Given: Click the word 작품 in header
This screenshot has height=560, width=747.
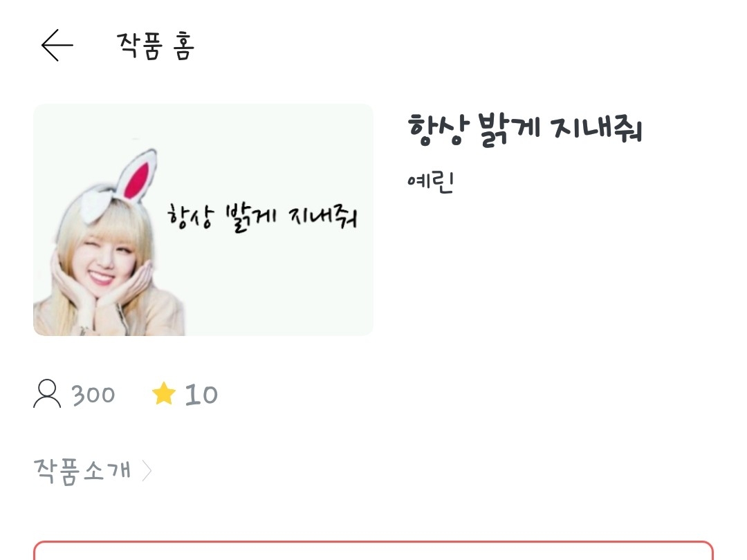Looking at the screenshot, I should pos(140,46).
